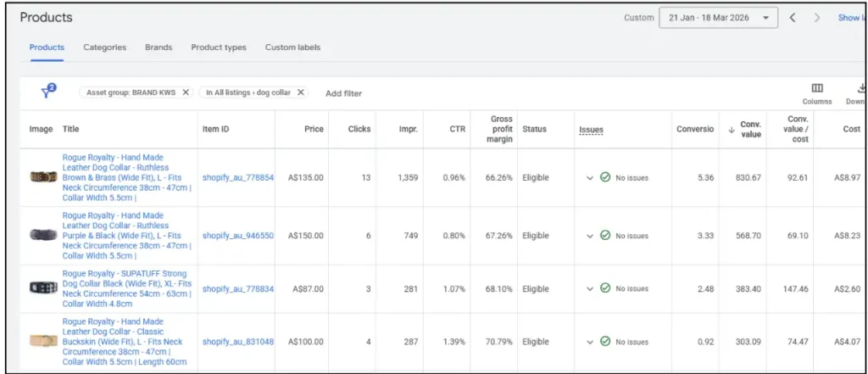868x374 pixels.
Task: Click the Item ID column header
Action: pos(216,129)
